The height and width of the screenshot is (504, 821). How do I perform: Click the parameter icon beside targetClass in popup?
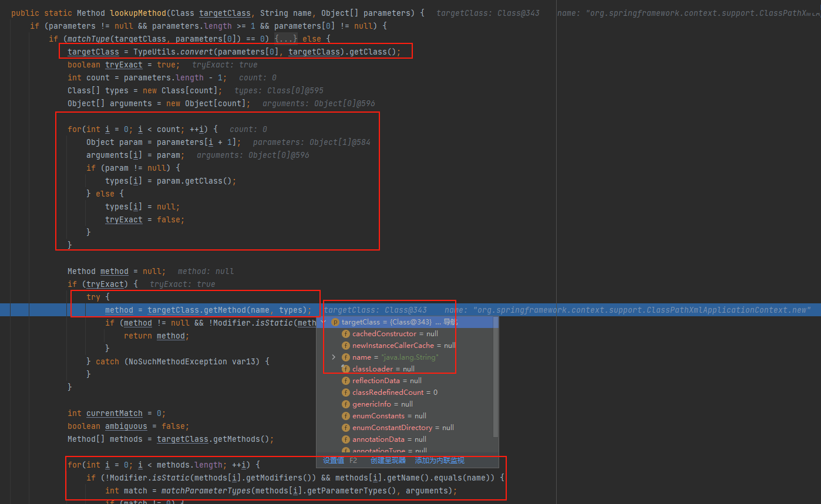[x=335, y=322]
